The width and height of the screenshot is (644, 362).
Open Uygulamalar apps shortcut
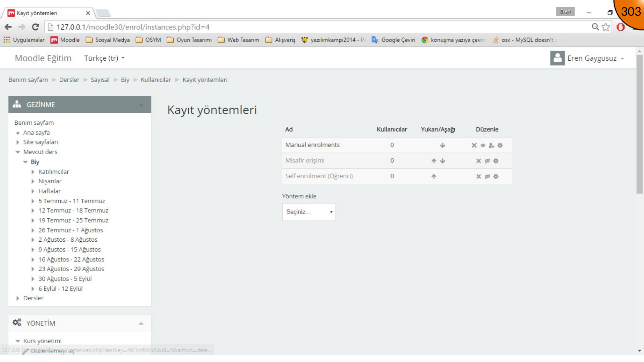24,40
